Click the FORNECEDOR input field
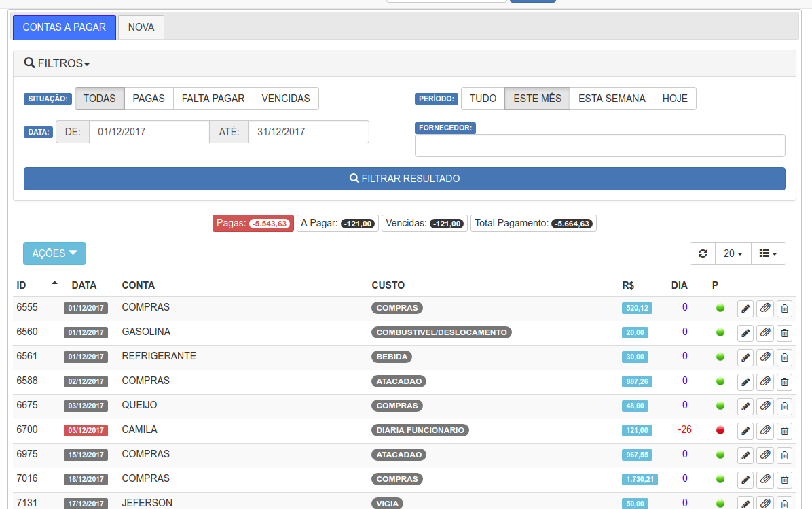812x509 pixels. pos(599,145)
